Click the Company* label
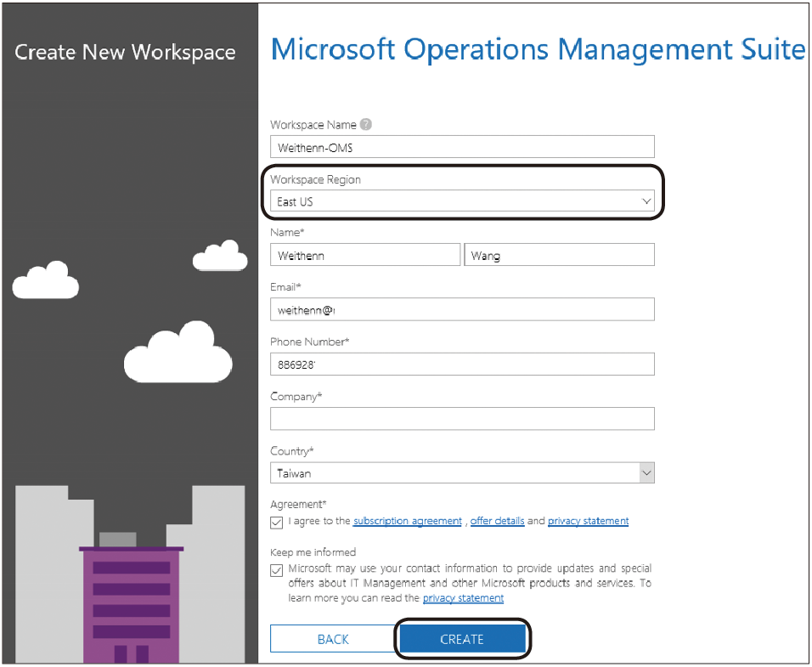This screenshot has height=667, width=812. coord(296,397)
